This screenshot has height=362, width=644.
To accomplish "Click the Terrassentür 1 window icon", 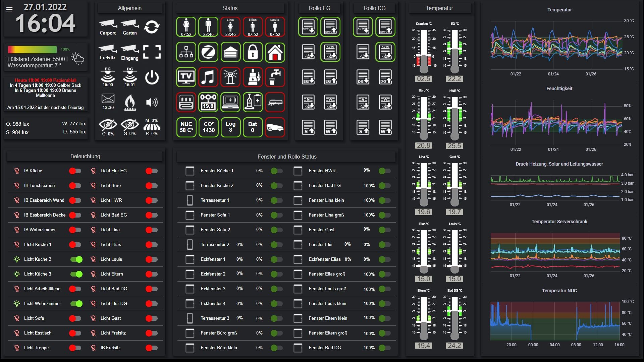I will (x=190, y=200).
